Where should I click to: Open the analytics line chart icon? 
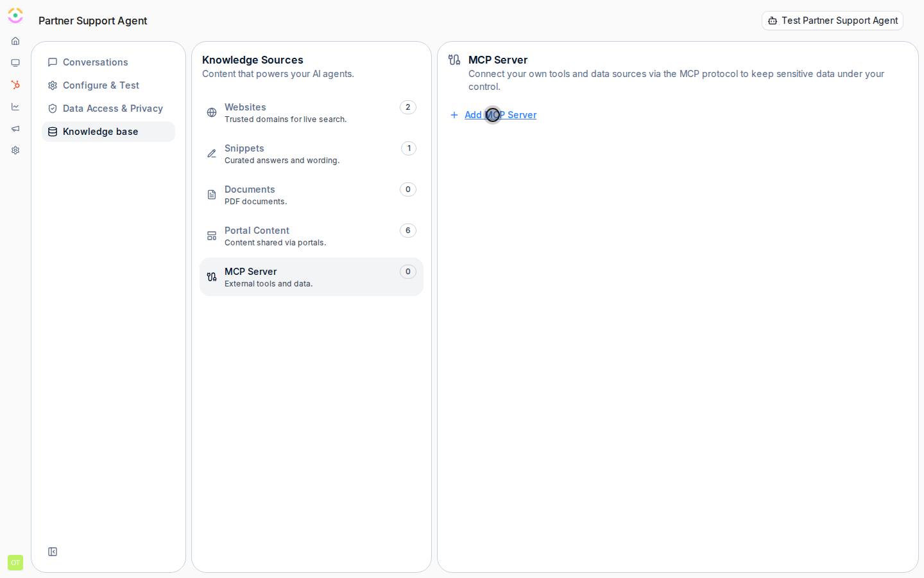[15, 107]
